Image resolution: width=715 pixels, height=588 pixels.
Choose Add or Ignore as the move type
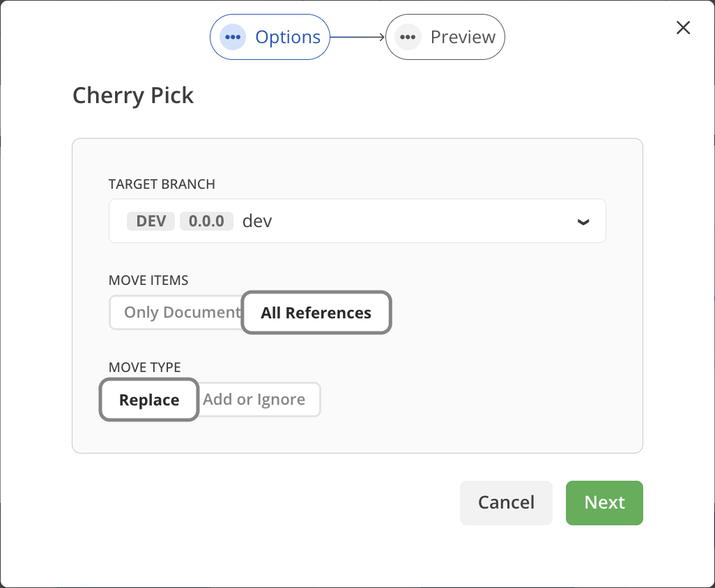[254, 399]
